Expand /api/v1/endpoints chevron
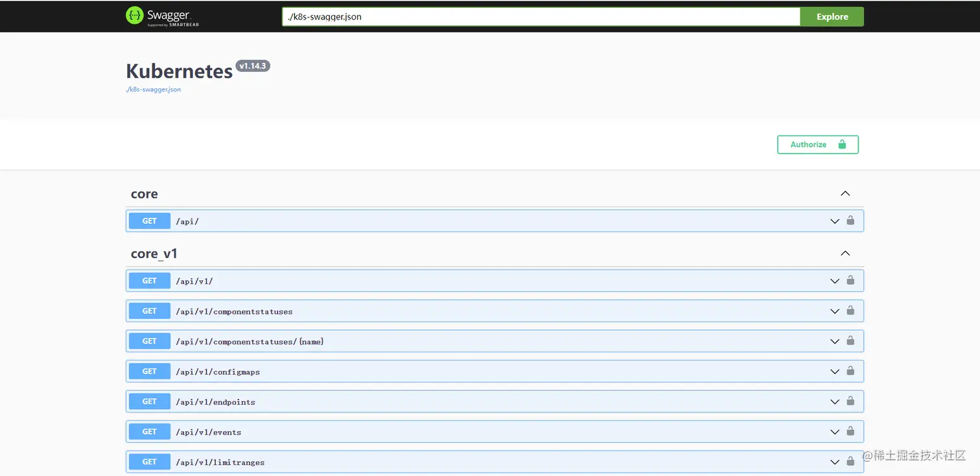The height and width of the screenshot is (476, 980). point(835,401)
